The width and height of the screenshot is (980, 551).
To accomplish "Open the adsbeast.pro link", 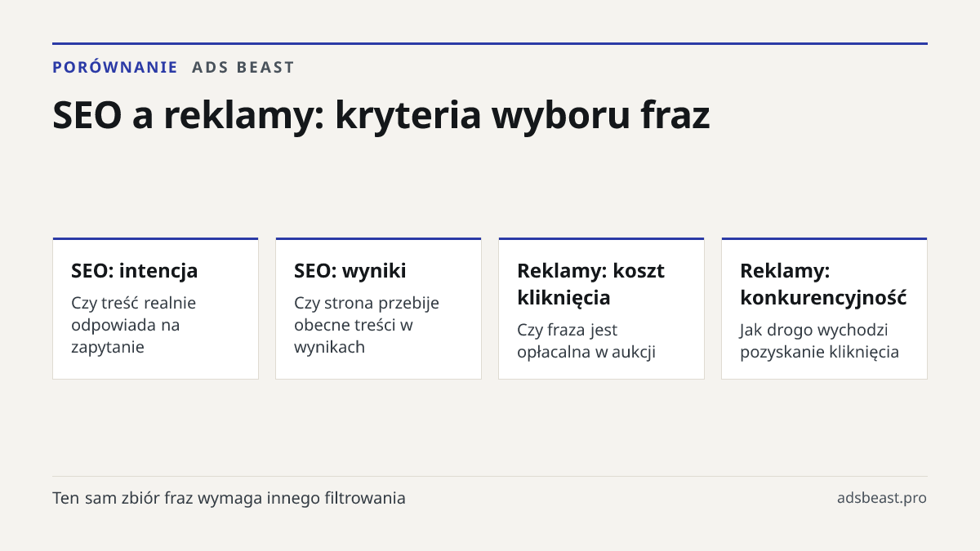I will (882, 498).
